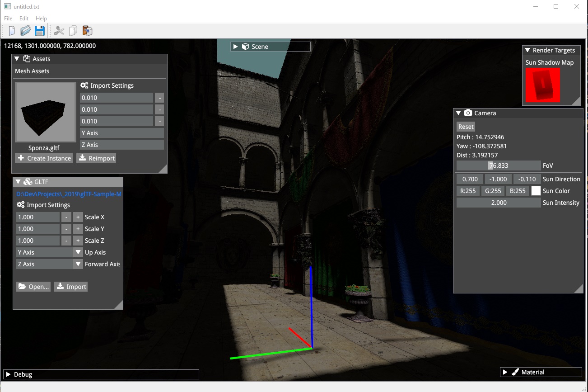Click Sun Direction 0.700 field

(470, 179)
